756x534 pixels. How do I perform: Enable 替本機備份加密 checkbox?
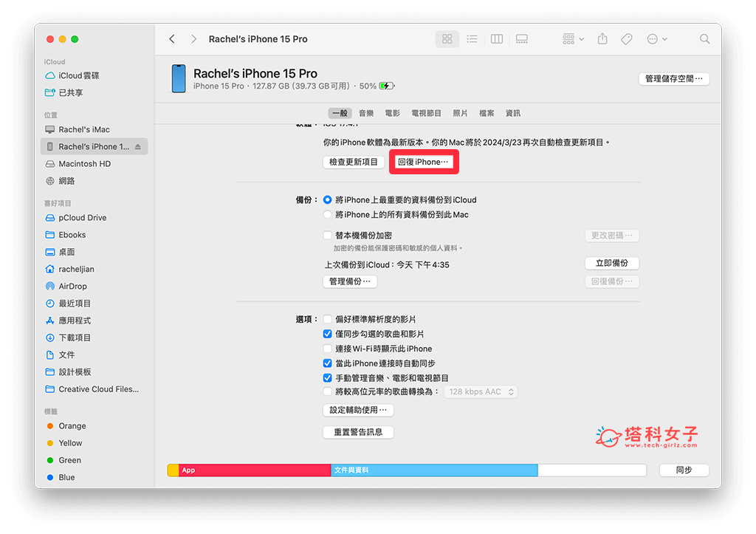[x=327, y=236]
